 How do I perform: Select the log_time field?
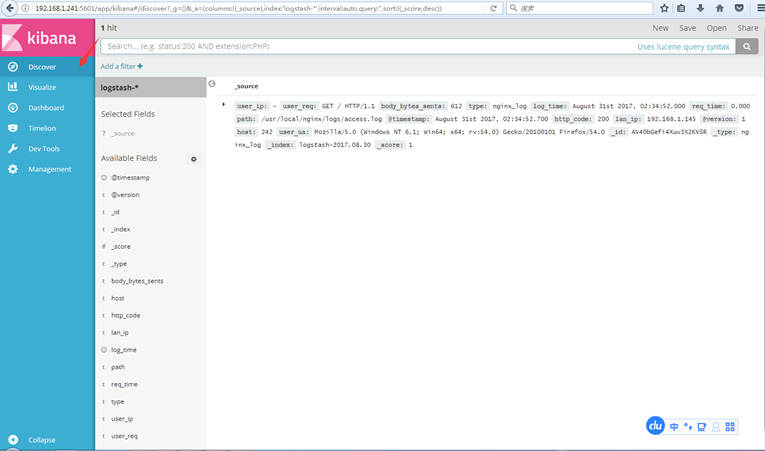123,350
